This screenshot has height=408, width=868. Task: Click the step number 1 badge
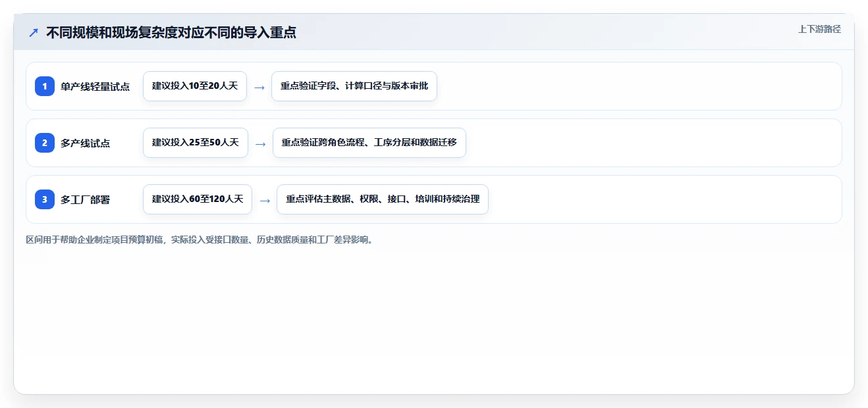pos(45,86)
